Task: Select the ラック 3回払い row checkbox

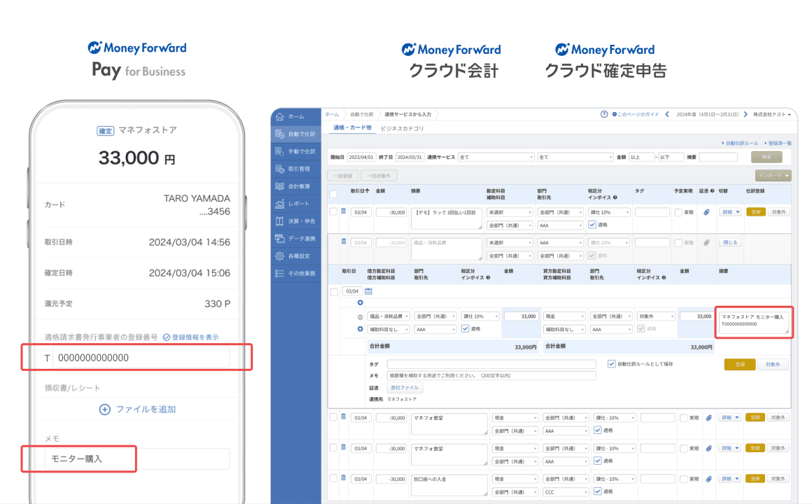Action: [x=333, y=212]
